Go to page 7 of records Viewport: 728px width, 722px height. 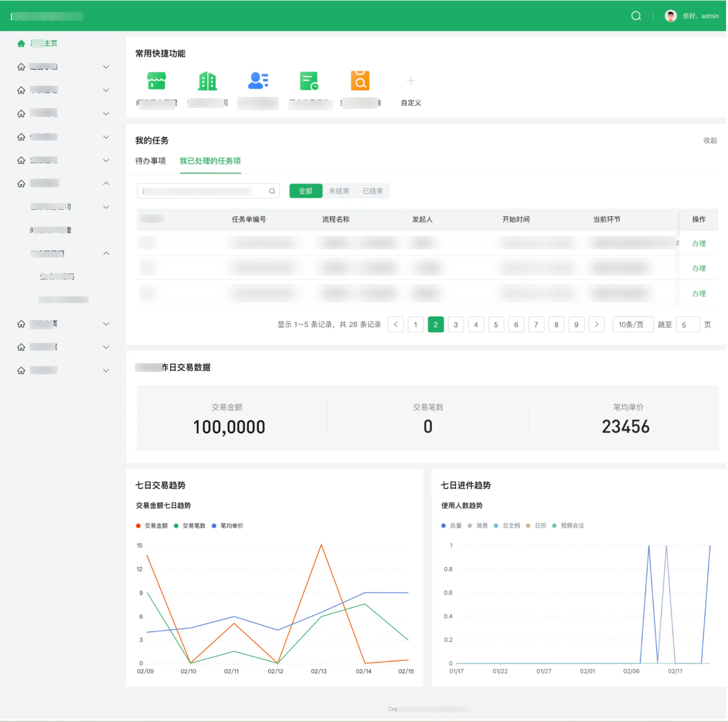click(x=536, y=324)
